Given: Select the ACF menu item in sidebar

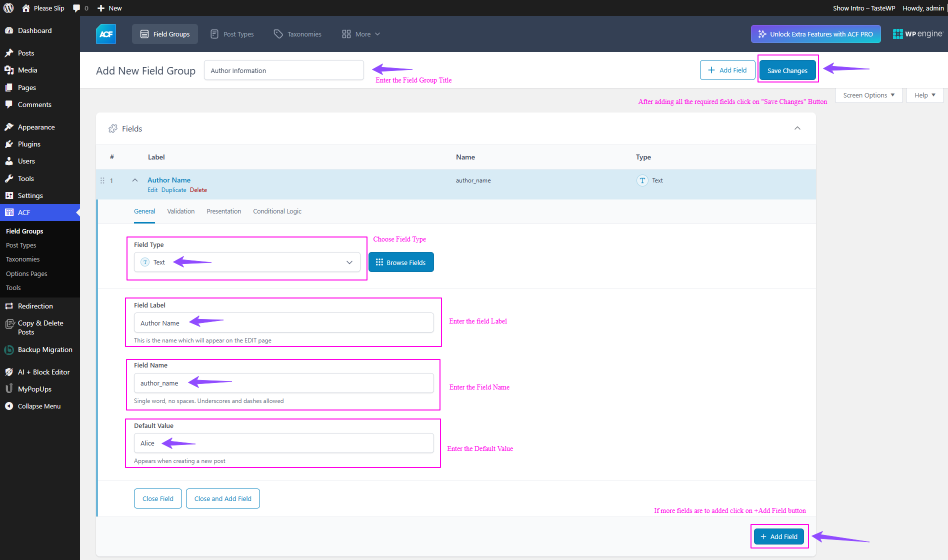Looking at the screenshot, I should click(x=40, y=212).
